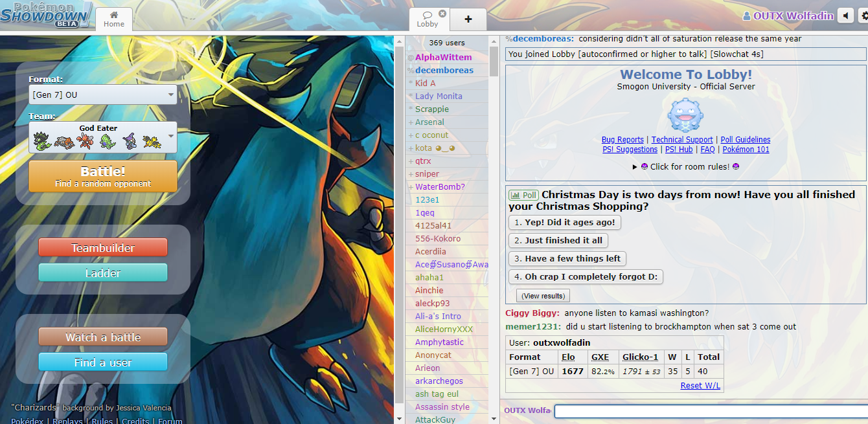The width and height of the screenshot is (868, 424).
Task: Open the Replays footer link
Action: point(67,421)
